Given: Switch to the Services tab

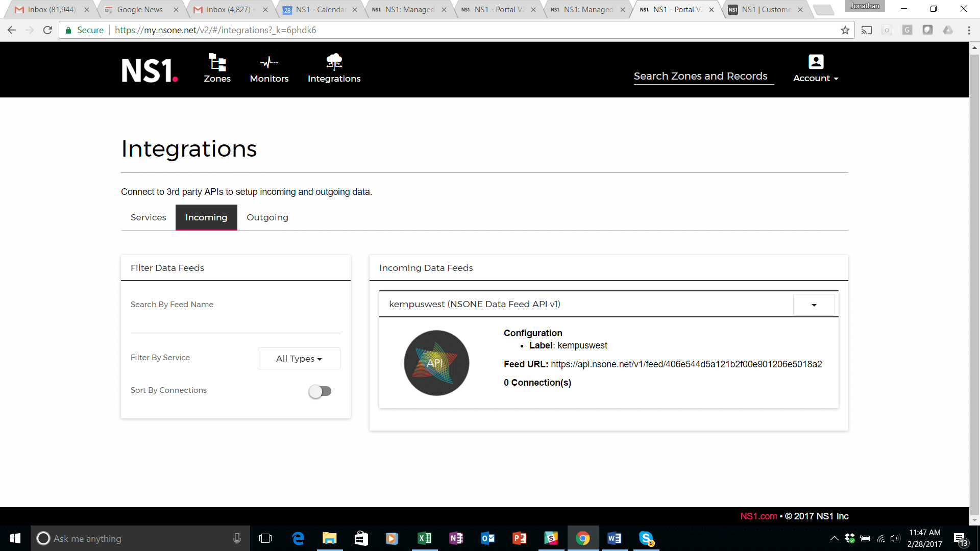Looking at the screenshot, I should pos(148,217).
